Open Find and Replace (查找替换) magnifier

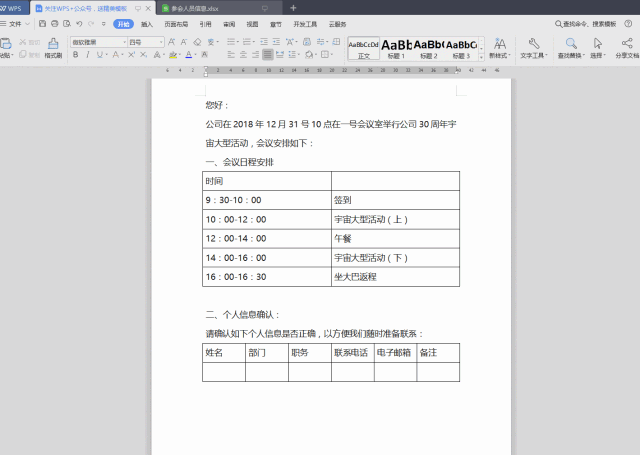pyautogui.click(x=571, y=48)
